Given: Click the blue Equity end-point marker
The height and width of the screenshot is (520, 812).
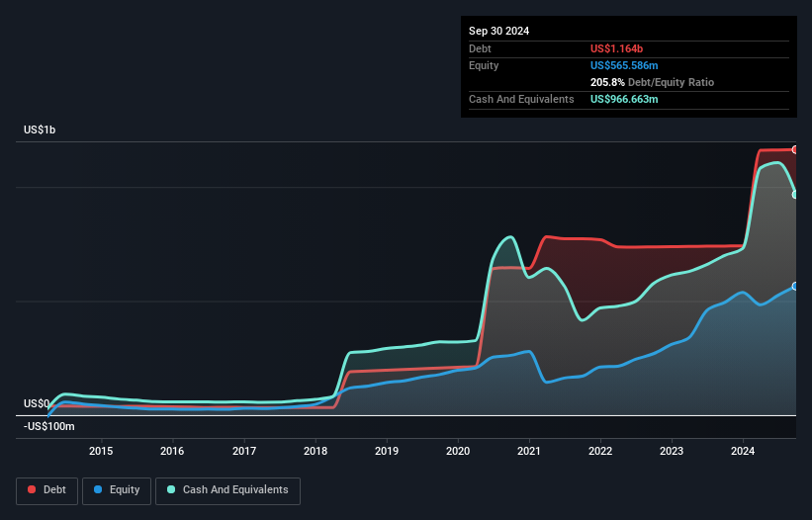Looking at the screenshot, I should (795, 286).
